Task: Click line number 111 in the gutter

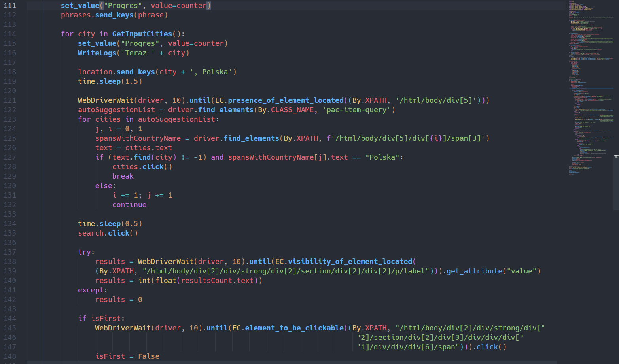Action: (10, 6)
